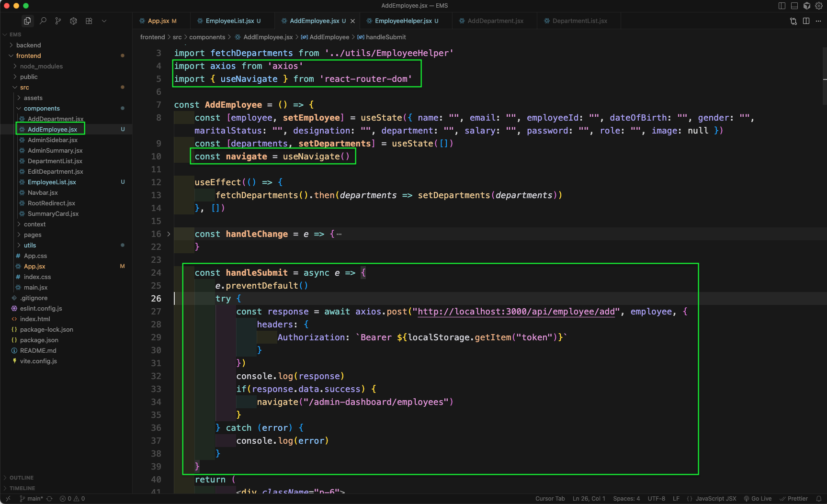Expand the OUTLINE section
The image size is (827, 504).
pos(22,478)
